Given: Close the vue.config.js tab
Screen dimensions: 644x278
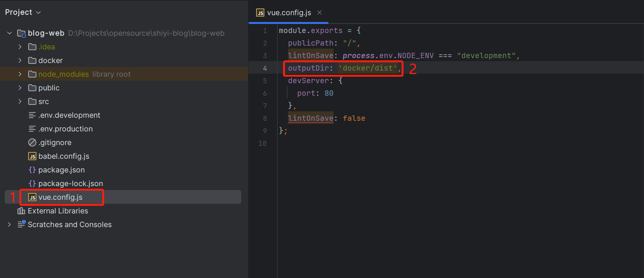Looking at the screenshot, I should click(x=320, y=13).
